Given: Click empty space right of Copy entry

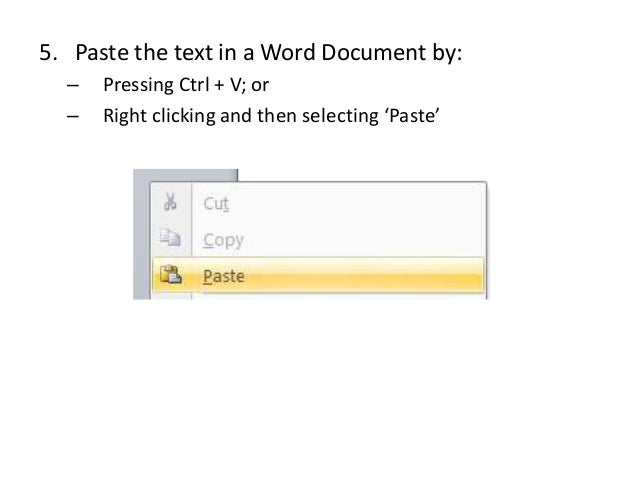Looking at the screenshot, I should point(364,239).
